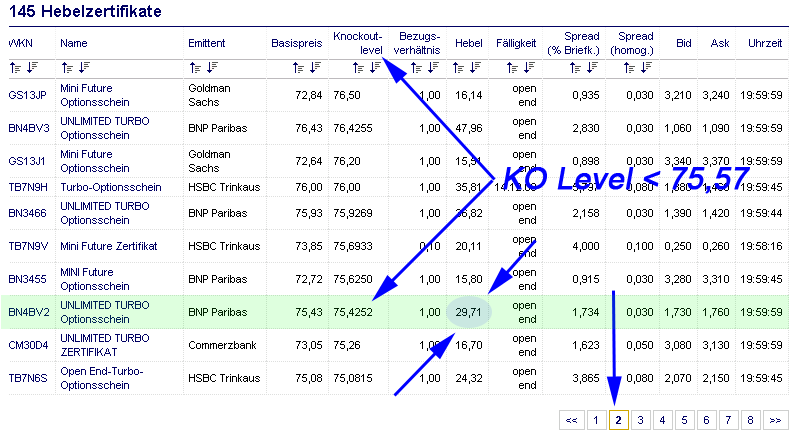
Task: Go back to first page with <<
Action: coord(571,420)
